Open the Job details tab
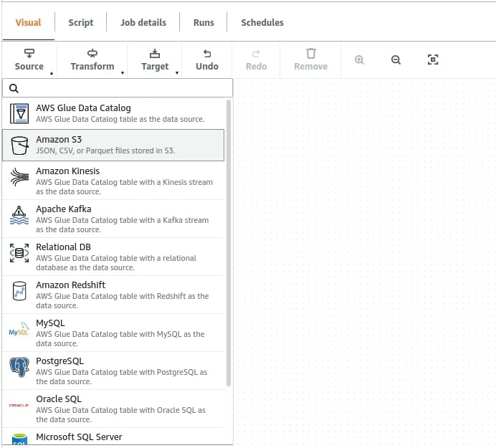 coord(143,22)
